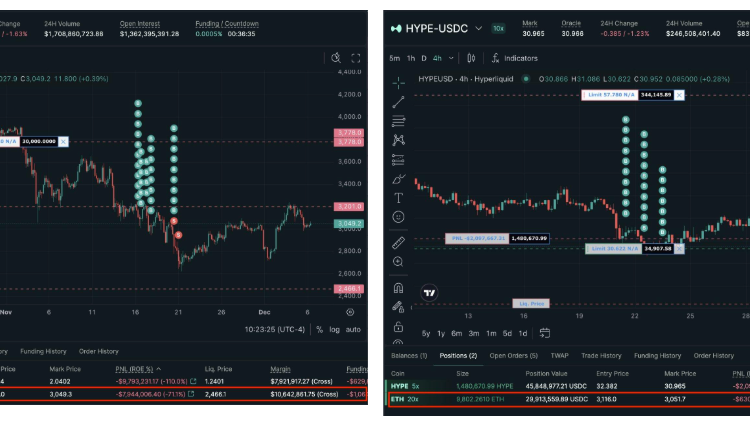Screen dimensions: 750x429
Task: Select the trend line drawing tool
Action: tap(399, 101)
